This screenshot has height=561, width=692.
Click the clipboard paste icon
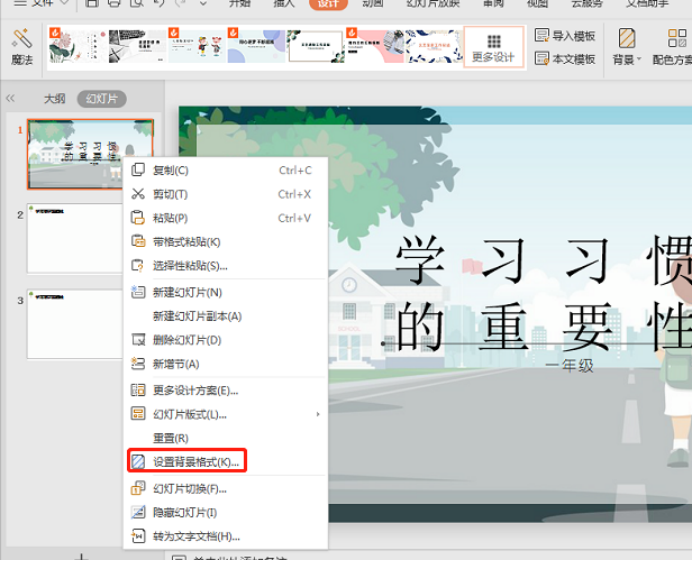coord(138,217)
